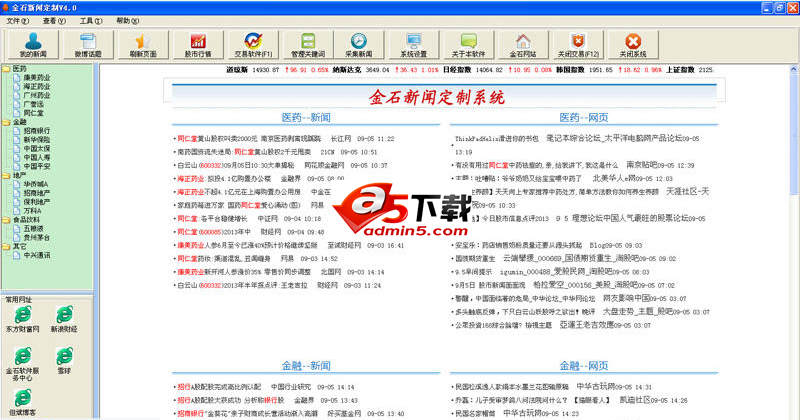Open 系统设置 system settings
This screenshot has width=804, height=420.
414,45
